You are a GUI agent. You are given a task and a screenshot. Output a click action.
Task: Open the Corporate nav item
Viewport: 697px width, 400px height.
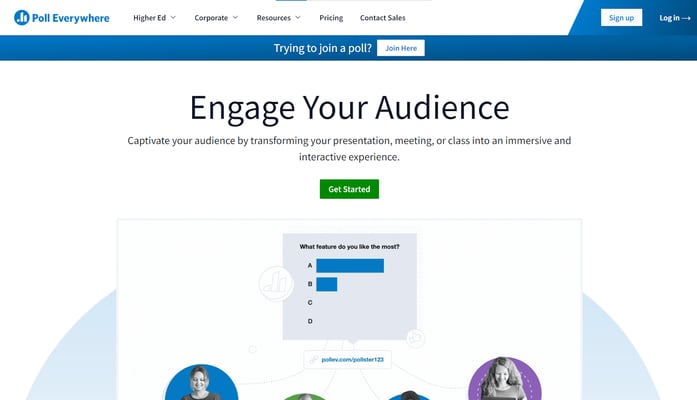pyautogui.click(x=211, y=18)
